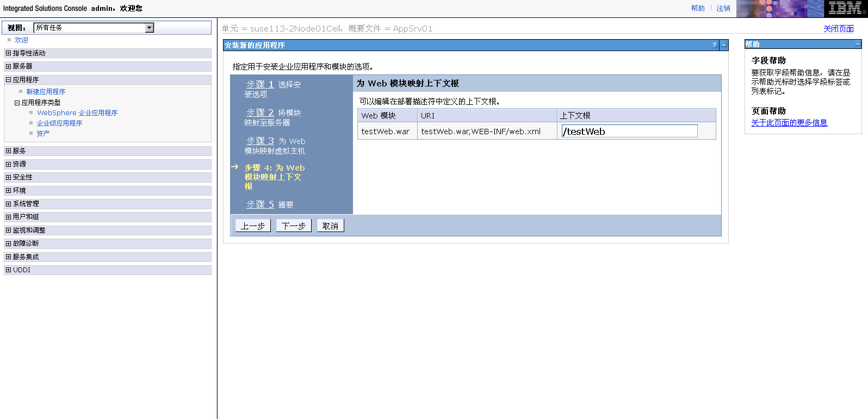Image resolution: width=868 pixels, height=419 pixels.
Task: Click the 下一步 button
Action: point(294,226)
